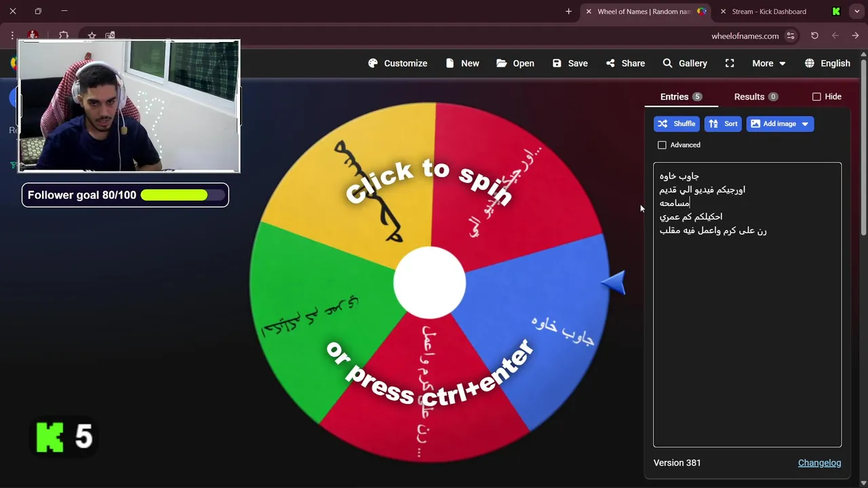Sort the entries alphabetically
Image resolution: width=868 pixels, height=488 pixels.
723,124
